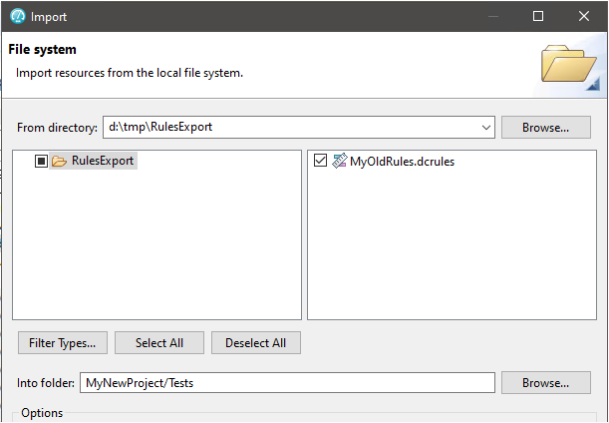Browse for the source directory
The width and height of the screenshot is (609, 423).
[546, 127]
